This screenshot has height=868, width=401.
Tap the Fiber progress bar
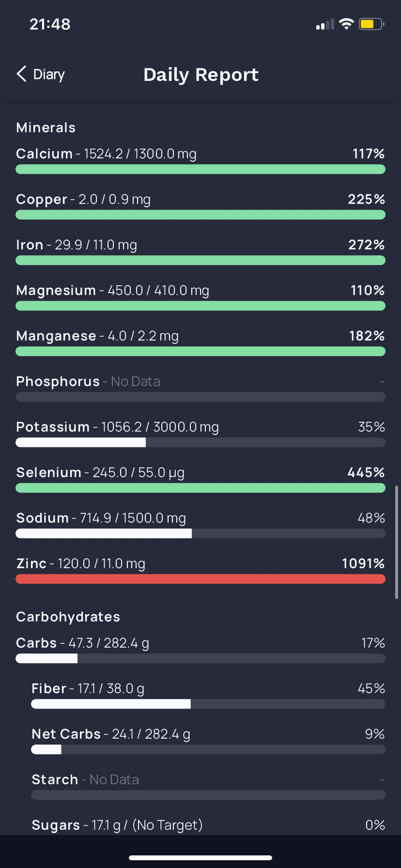[208, 704]
